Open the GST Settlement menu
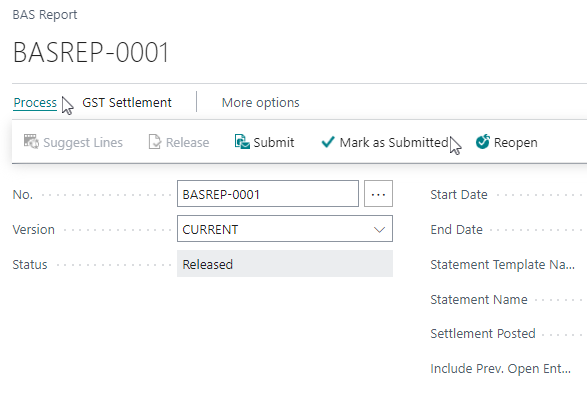Viewport: 587px width, 400px height. point(127,103)
